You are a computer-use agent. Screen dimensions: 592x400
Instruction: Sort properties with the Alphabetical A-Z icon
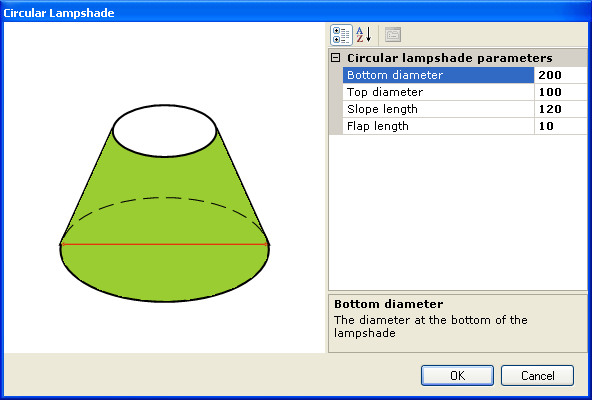364,35
